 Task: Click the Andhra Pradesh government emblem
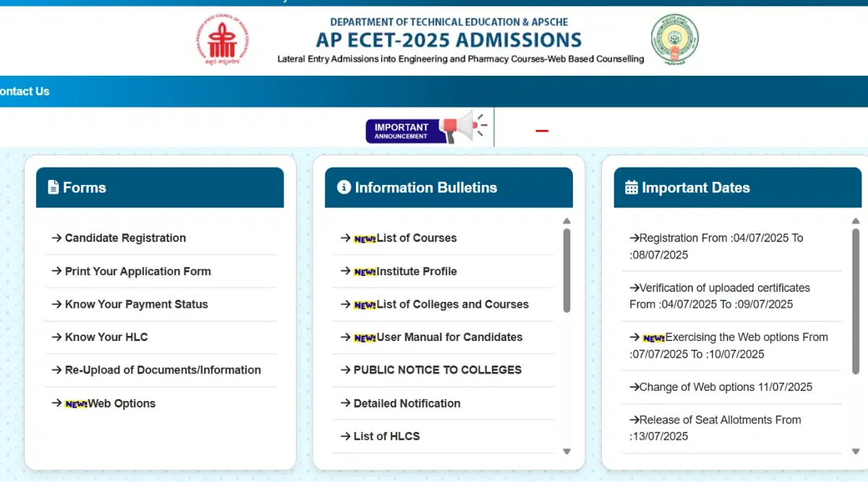[675, 40]
